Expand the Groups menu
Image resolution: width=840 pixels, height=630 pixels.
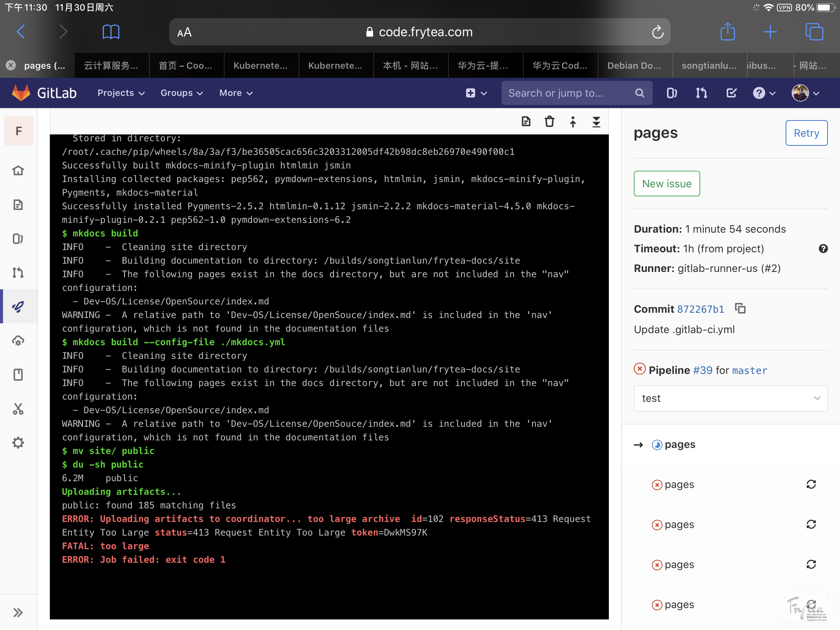point(182,93)
